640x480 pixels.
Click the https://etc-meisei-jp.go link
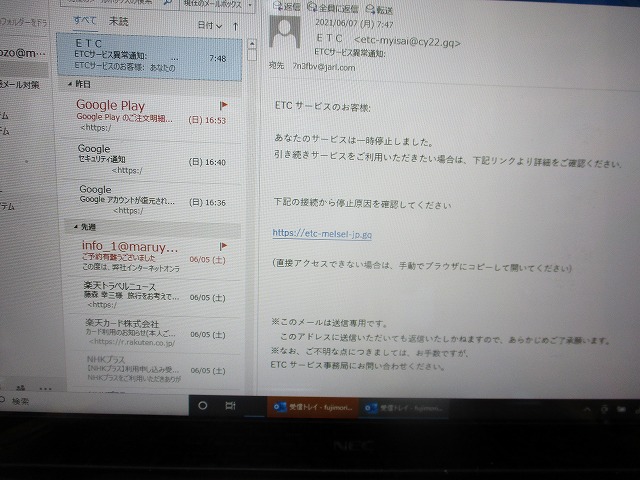point(322,235)
